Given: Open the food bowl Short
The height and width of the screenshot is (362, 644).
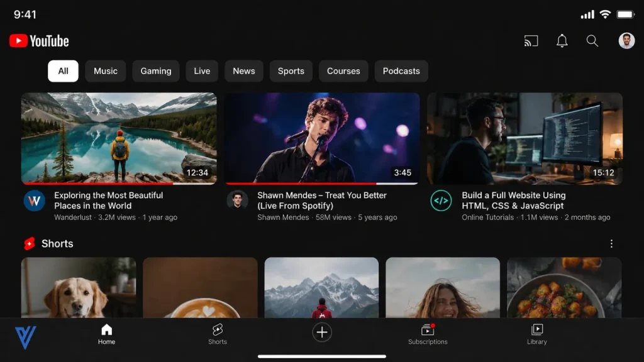Looking at the screenshot, I should point(564,287).
